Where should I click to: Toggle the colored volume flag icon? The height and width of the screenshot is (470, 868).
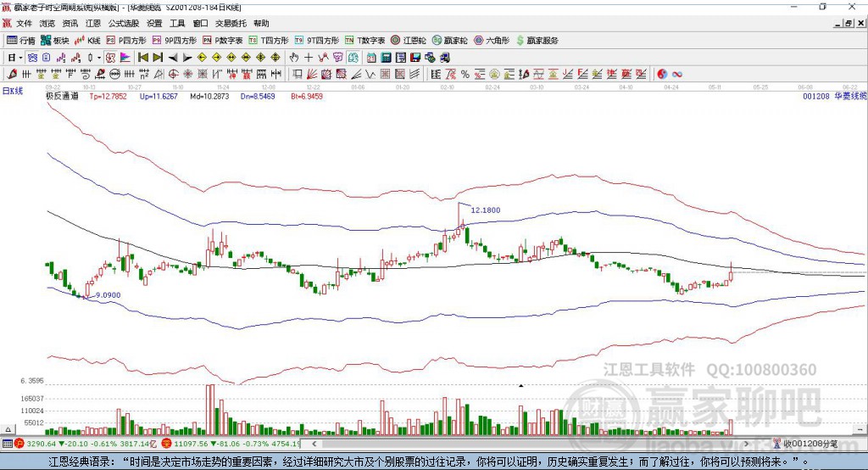[x=125, y=58]
